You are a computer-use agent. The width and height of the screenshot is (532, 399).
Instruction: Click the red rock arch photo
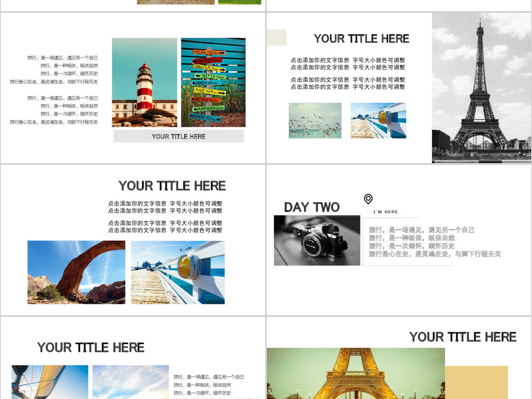click(76, 272)
